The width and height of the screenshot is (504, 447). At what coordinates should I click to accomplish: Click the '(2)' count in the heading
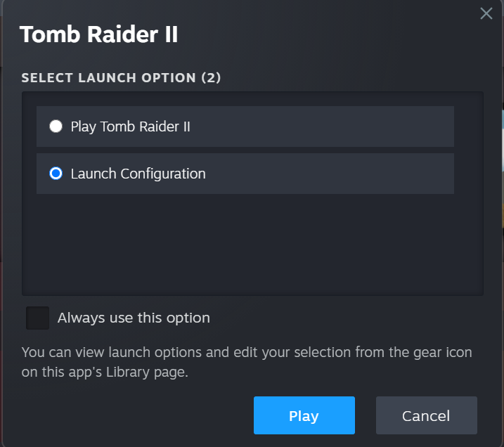(x=211, y=77)
